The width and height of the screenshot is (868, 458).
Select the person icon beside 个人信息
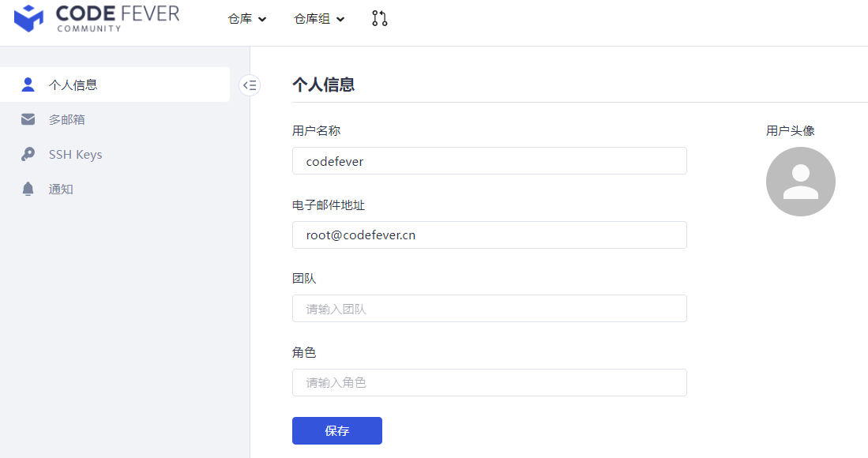27,84
